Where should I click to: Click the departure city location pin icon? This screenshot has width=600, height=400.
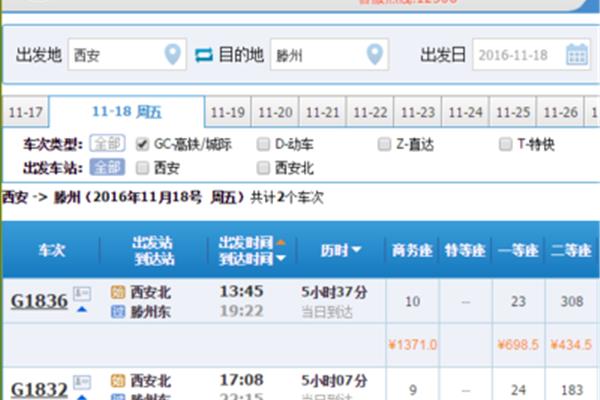tap(173, 54)
